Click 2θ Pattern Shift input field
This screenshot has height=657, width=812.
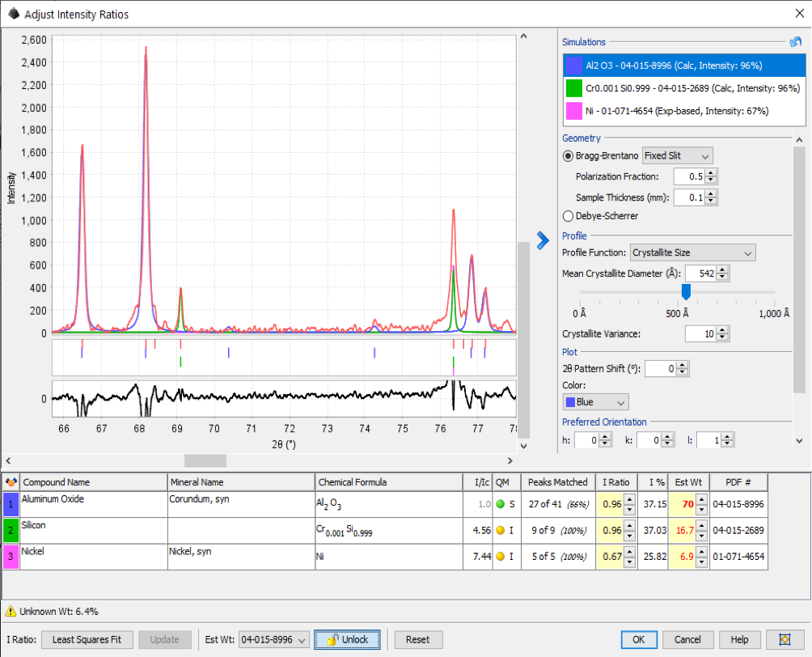[661, 369]
